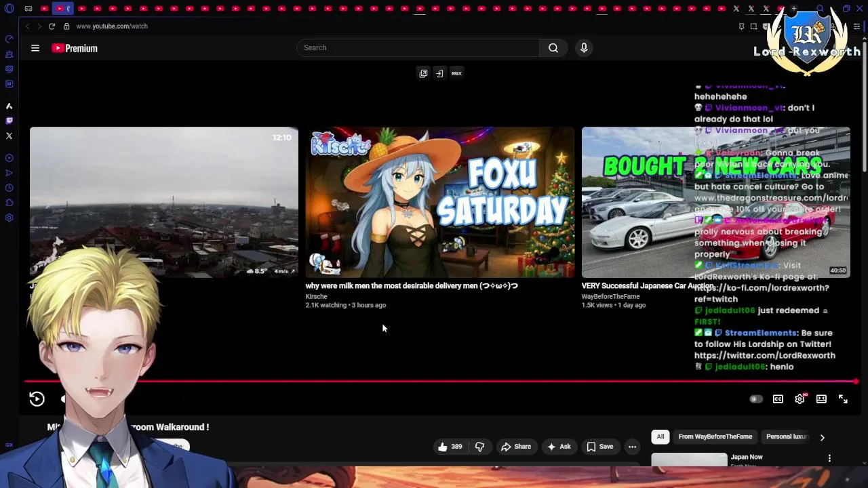Open the GX Control speedometer sidebar icon

[x=9, y=39]
